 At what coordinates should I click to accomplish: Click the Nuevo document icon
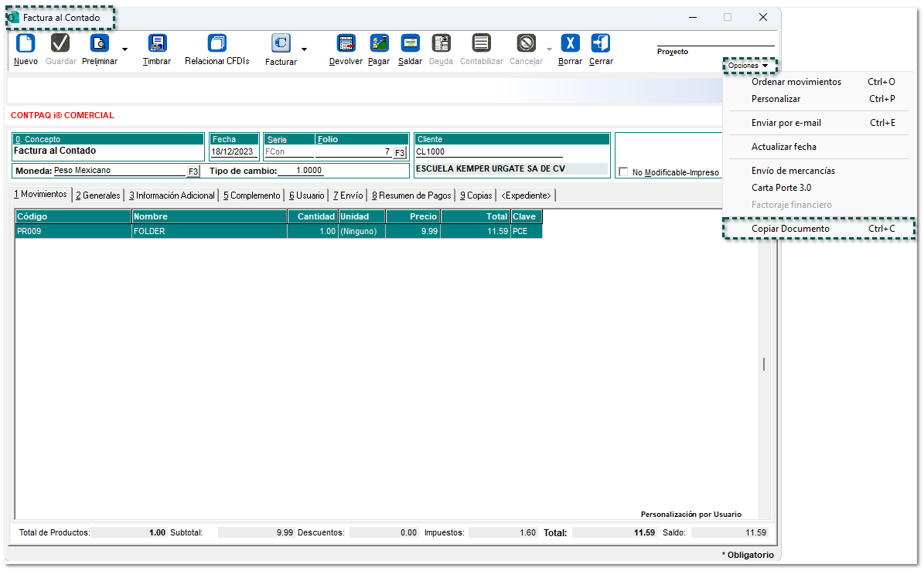26,44
